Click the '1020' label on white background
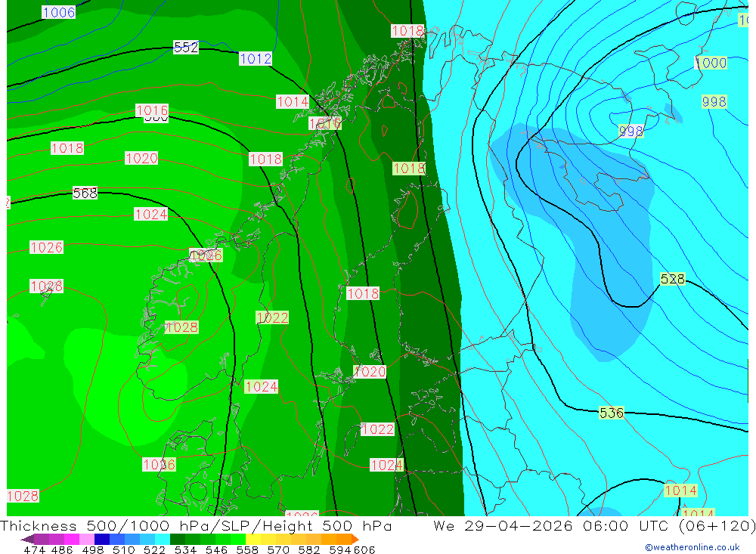 pyautogui.click(x=141, y=158)
